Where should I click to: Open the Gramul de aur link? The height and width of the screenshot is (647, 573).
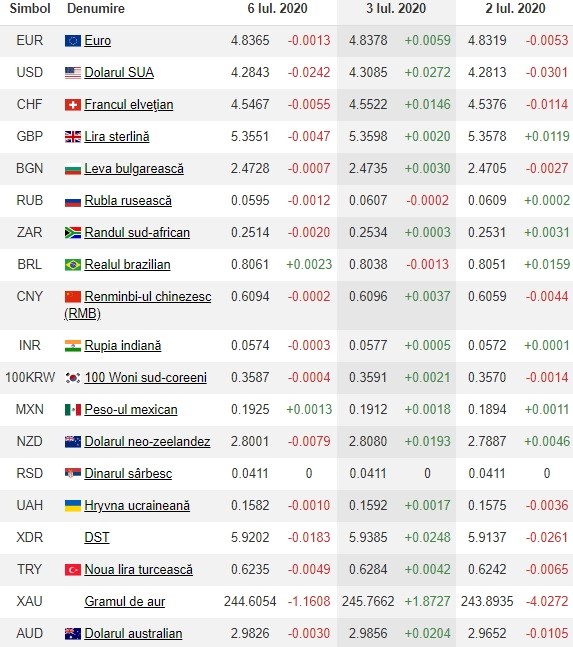[x=125, y=602]
